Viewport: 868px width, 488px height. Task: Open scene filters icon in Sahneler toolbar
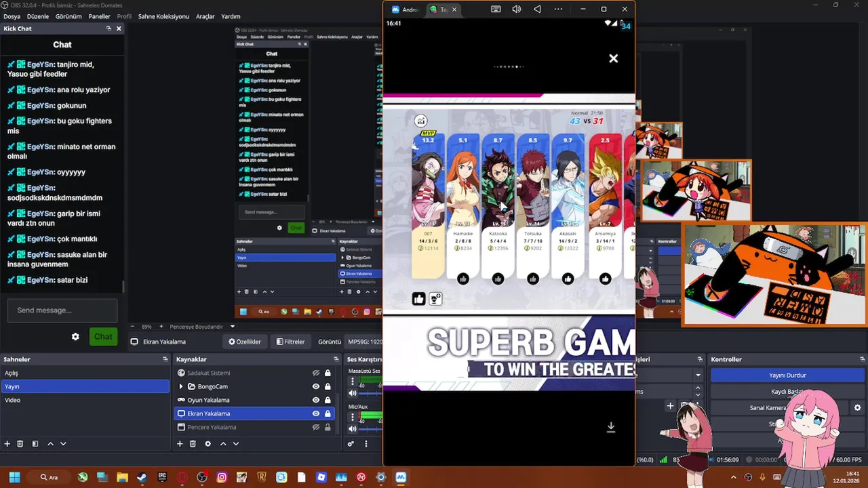pos(35,444)
